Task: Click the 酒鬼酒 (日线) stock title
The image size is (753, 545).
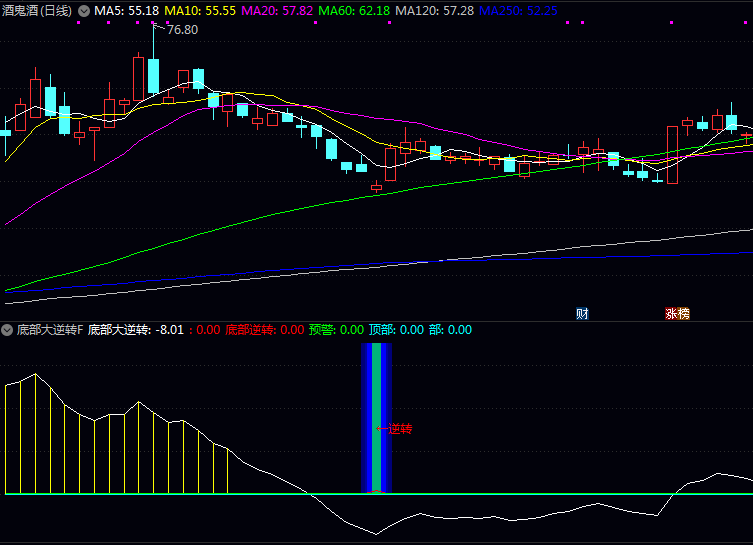Action: pyautogui.click(x=38, y=10)
